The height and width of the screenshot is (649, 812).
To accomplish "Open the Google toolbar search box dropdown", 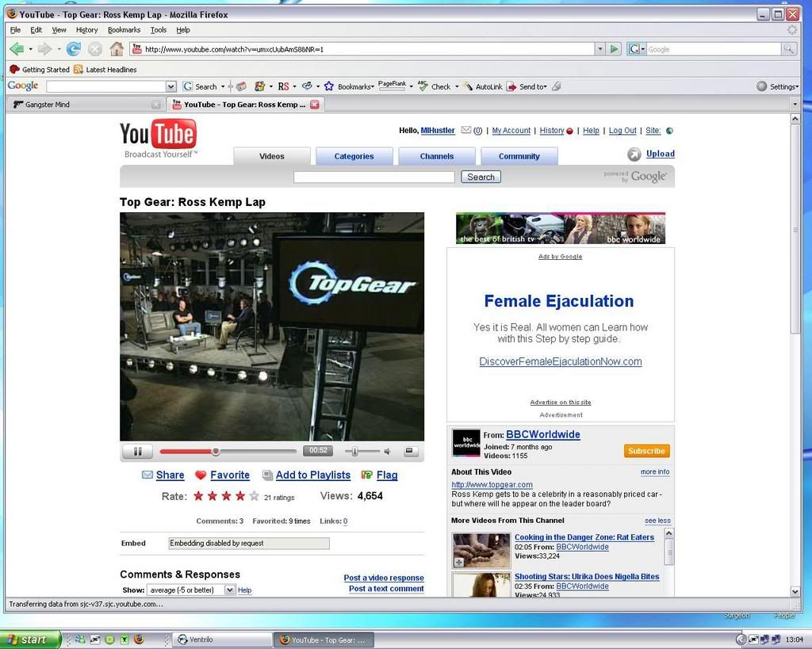I will click(171, 86).
